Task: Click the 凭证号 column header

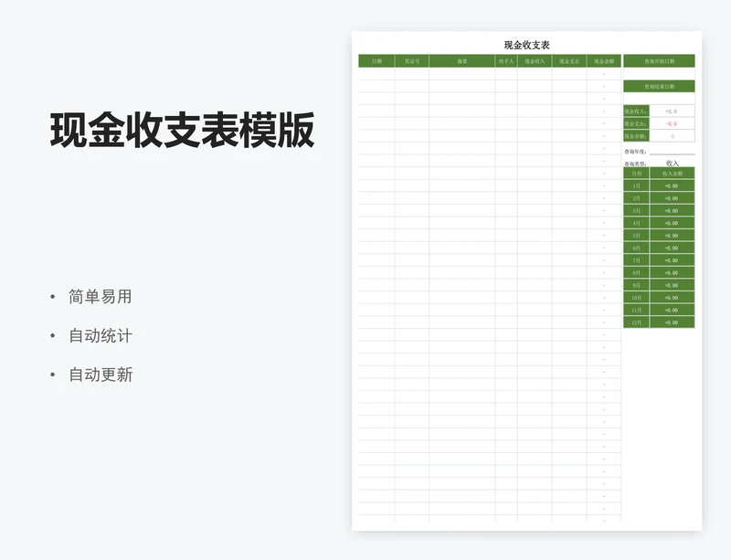Action: [412, 61]
